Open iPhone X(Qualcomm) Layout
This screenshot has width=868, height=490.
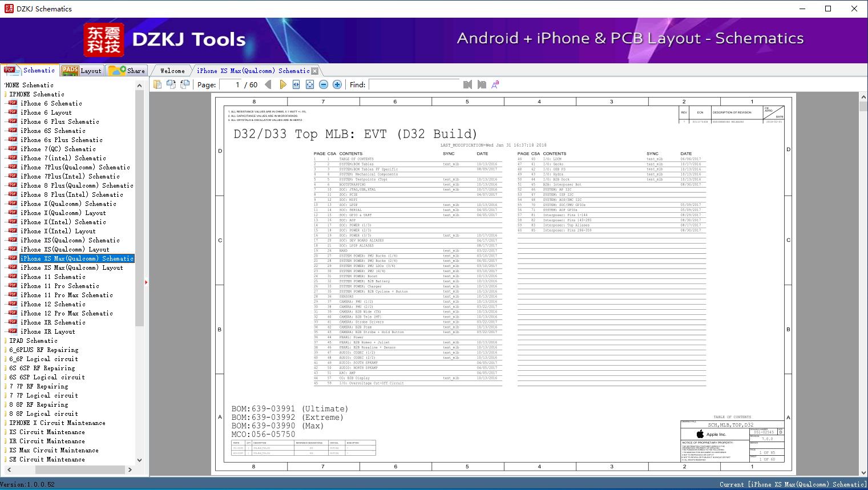[x=63, y=213]
